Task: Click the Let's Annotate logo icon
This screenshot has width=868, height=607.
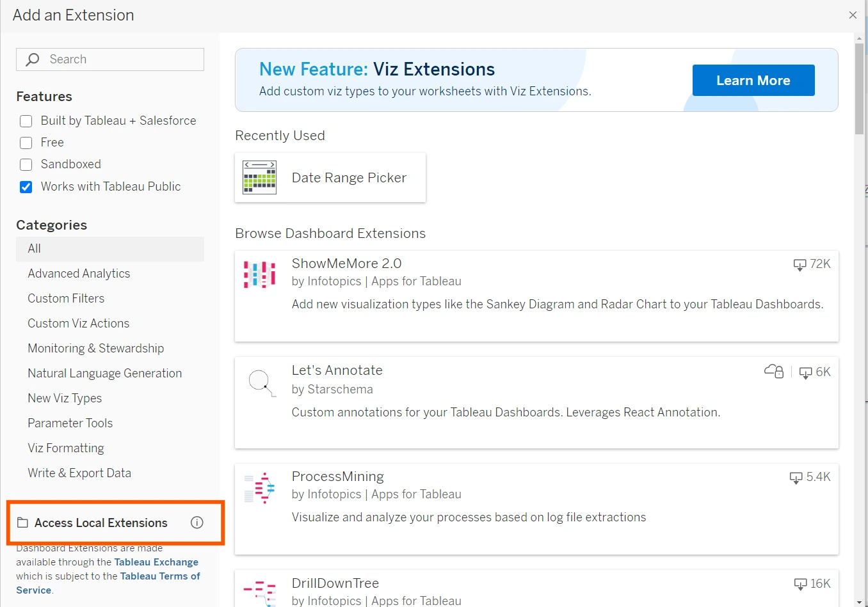Action: coord(262,382)
